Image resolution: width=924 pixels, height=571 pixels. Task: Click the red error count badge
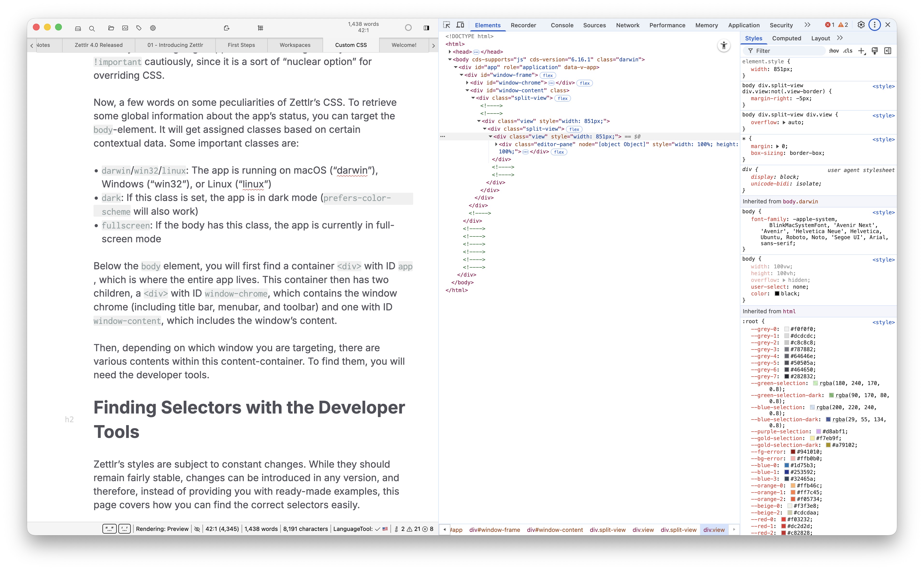coord(830,25)
